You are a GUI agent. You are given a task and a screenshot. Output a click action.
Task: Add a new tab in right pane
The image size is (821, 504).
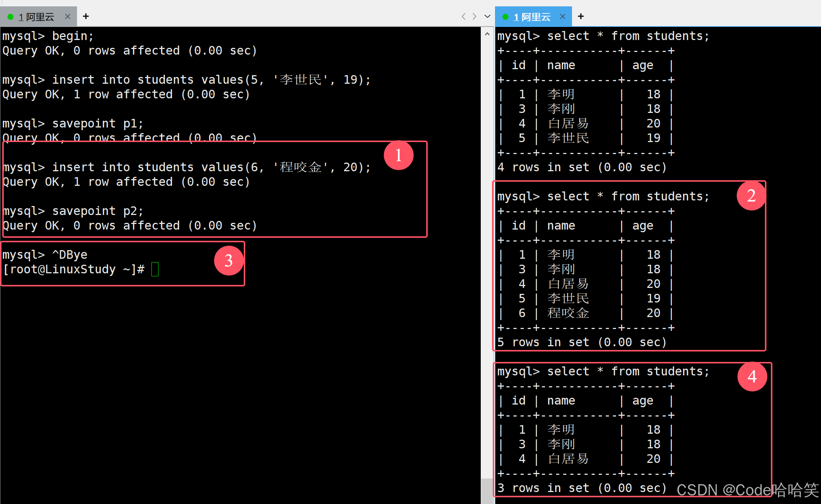tap(581, 16)
